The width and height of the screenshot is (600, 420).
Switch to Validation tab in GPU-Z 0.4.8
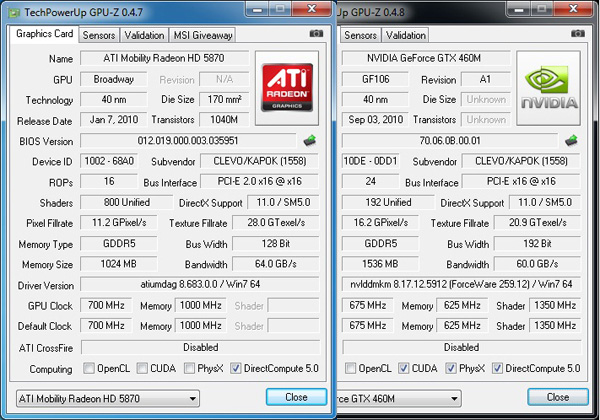click(x=406, y=35)
